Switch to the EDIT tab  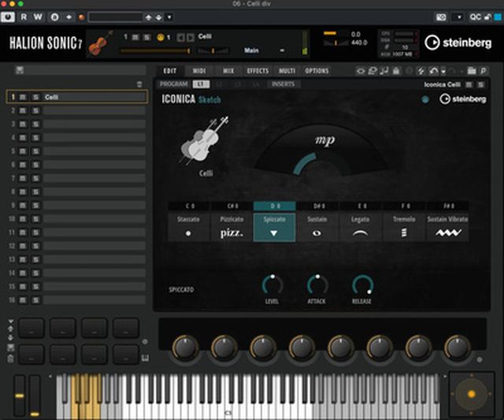170,71
